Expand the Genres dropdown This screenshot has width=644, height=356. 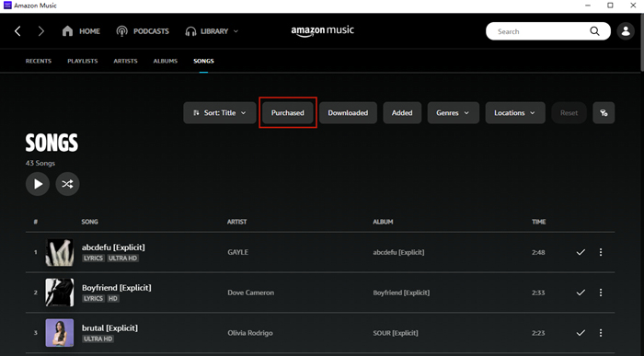[453, 113]
